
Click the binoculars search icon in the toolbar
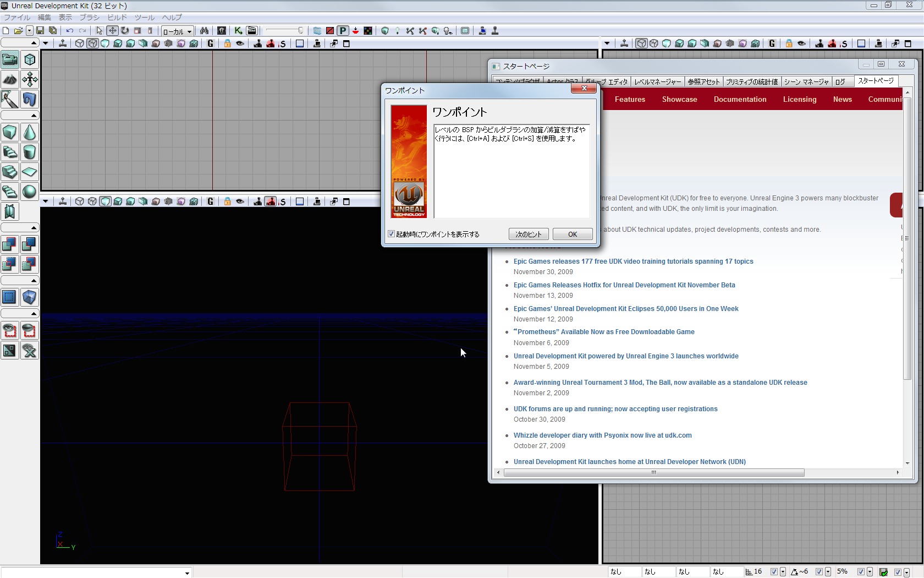pos(204,31)
